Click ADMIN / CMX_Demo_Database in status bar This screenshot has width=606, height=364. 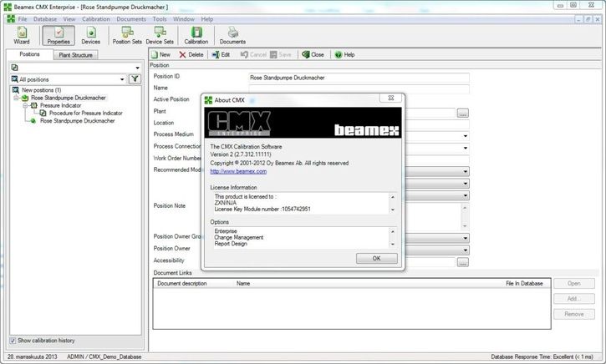click(104, 356)
